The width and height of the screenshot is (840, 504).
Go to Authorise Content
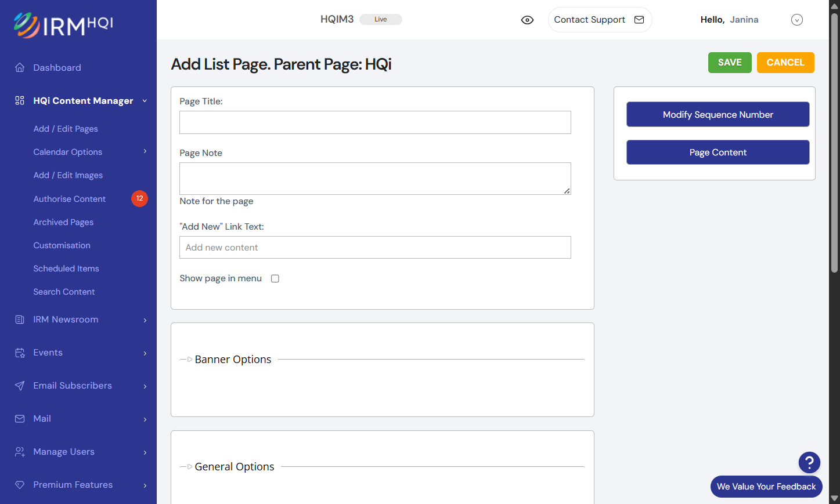(x=70, y=199)
